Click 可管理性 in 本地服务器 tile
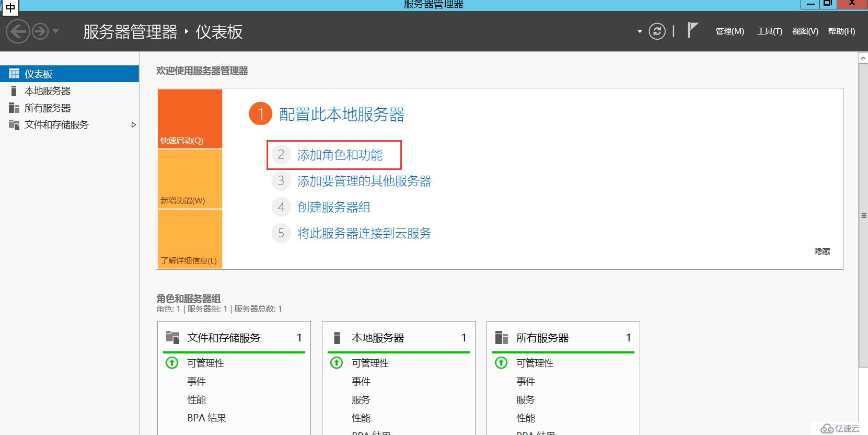This screenshot has width=868, height=435. [x=371, y=363]
